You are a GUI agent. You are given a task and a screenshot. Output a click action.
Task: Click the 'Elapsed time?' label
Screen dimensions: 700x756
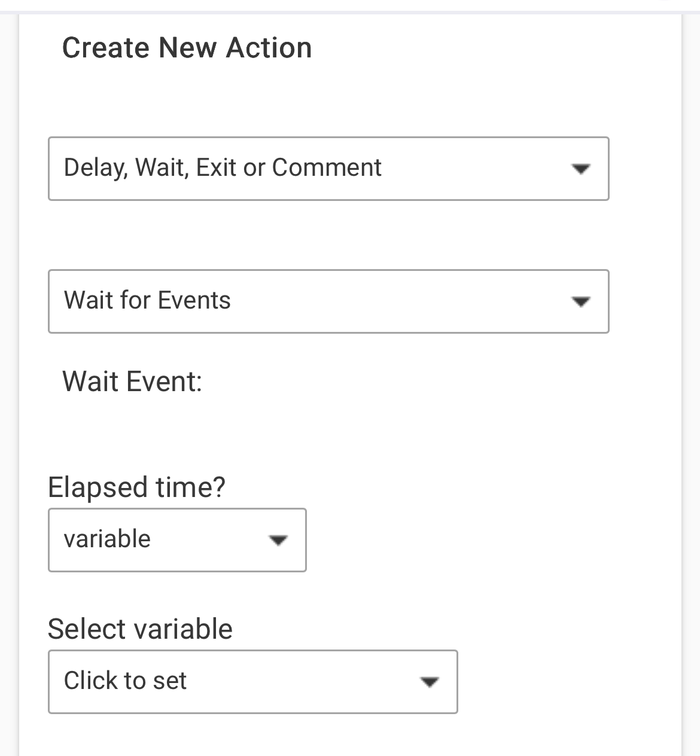[136, 487]
